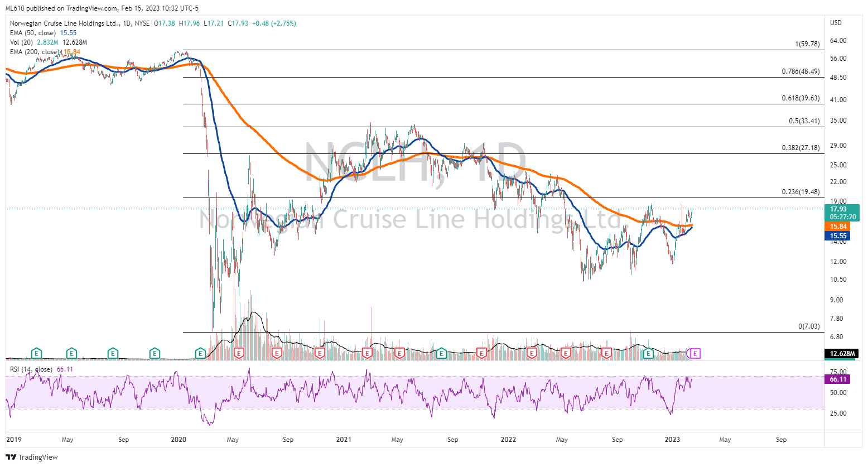This screenshot has height=467, width=868.
Task: Click the 2020 label on time axis
Action: pos(179,440)
